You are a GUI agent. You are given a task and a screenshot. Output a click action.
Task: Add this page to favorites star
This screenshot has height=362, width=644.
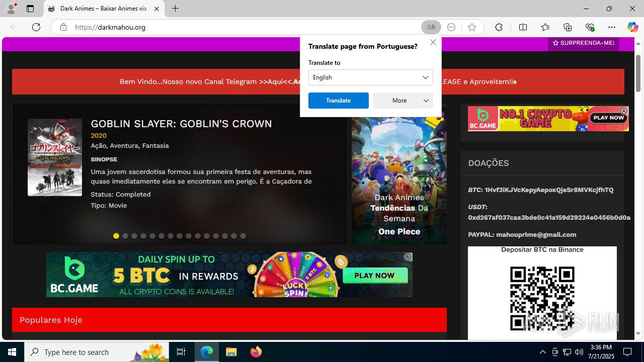[471, 27]
